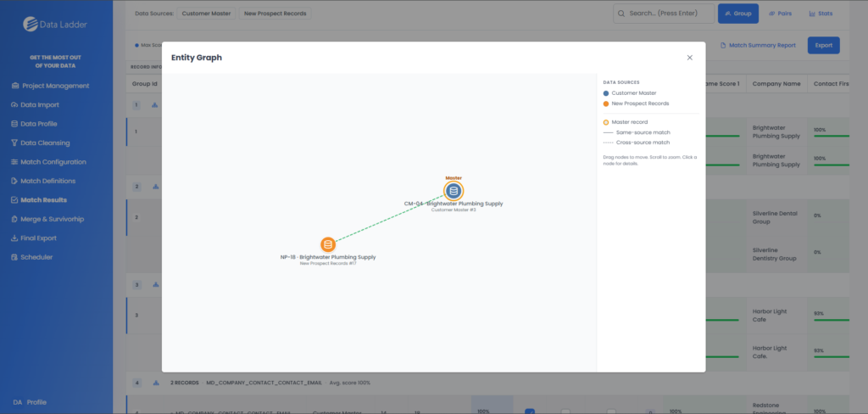This screenshot has width=868, height=414.
Task: Expand group 1 header
Action: coord(136,104)
